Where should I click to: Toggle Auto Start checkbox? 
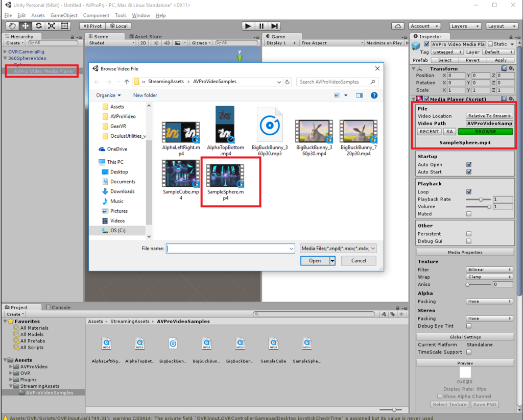469,172
